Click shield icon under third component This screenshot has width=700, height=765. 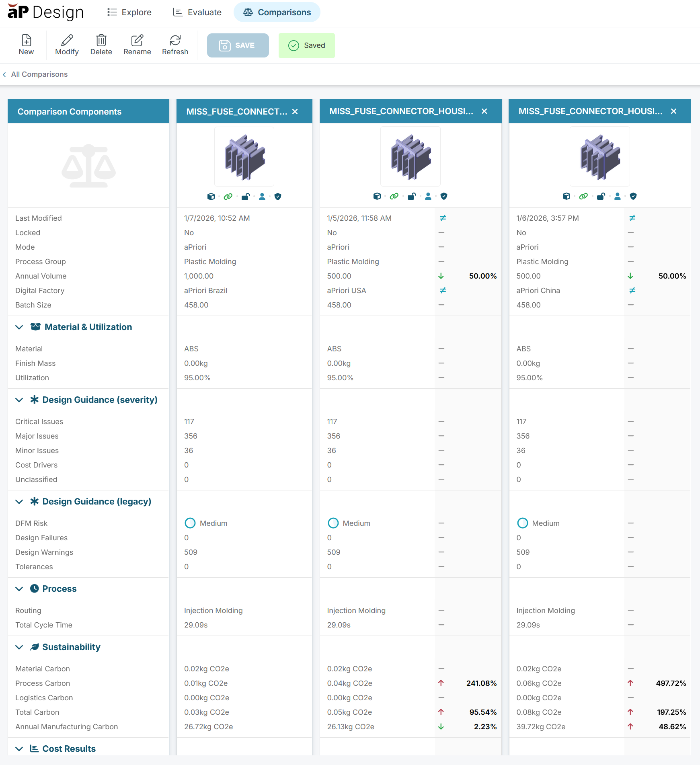pos(633,196)
